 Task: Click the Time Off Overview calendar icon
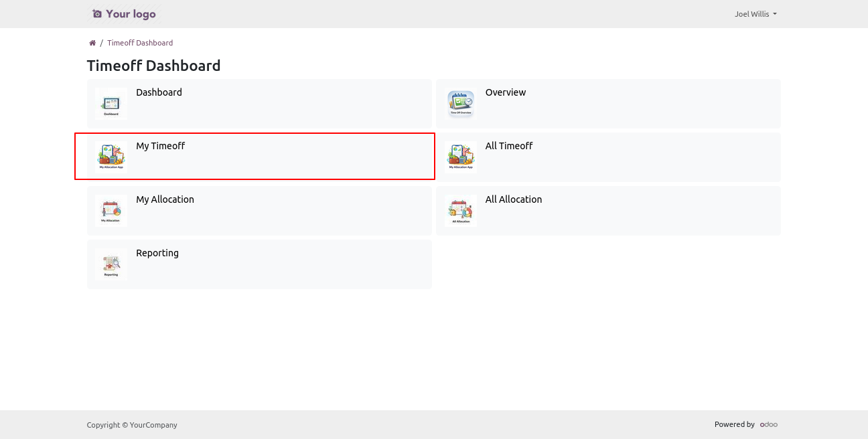pyautogui.click(x=461, y=104)
